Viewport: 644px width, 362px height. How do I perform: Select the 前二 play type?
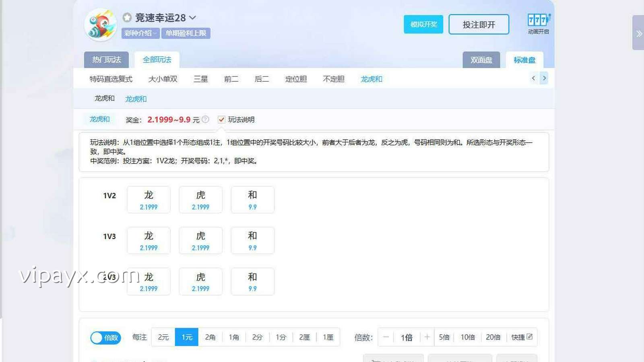point(231,79)
